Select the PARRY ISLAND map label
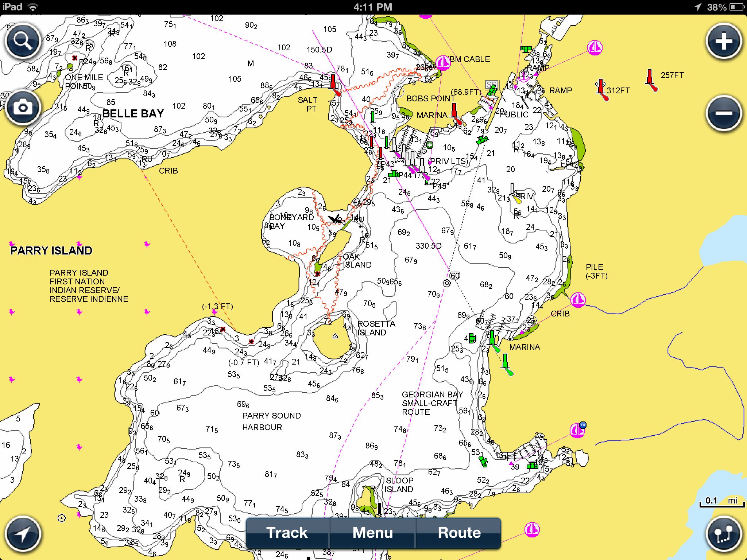This screenshot has height=560, width=747. [x=51, y=250]
